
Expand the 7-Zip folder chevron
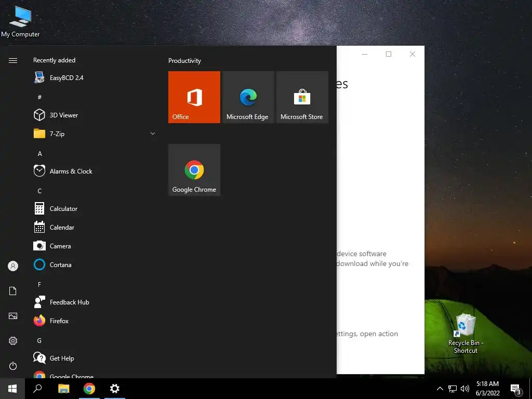(153, 134)
